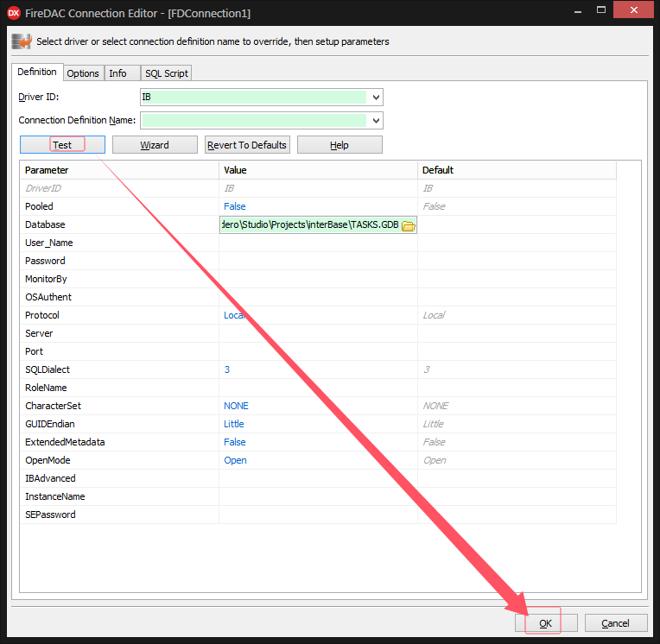Select the SEPassword parameter row
This screenshot has width=660, height=644.
[318, 515]
